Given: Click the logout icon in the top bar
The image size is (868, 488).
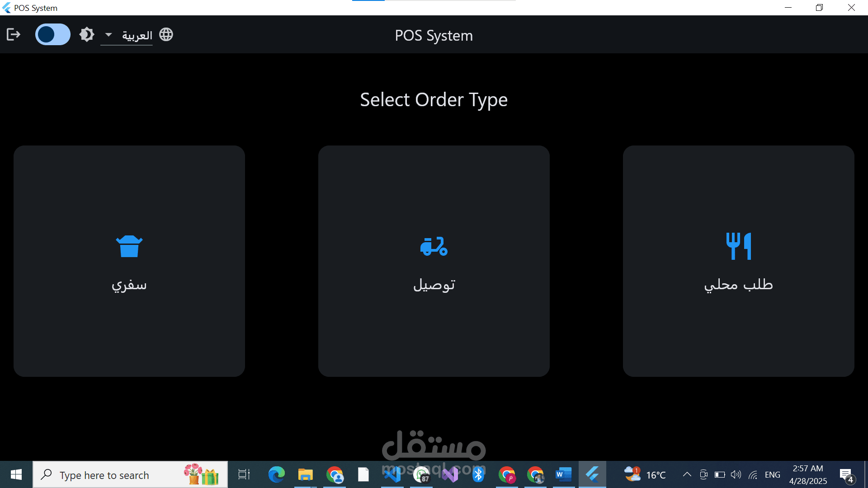Looking at the screenshot, I should coord(13,34).
